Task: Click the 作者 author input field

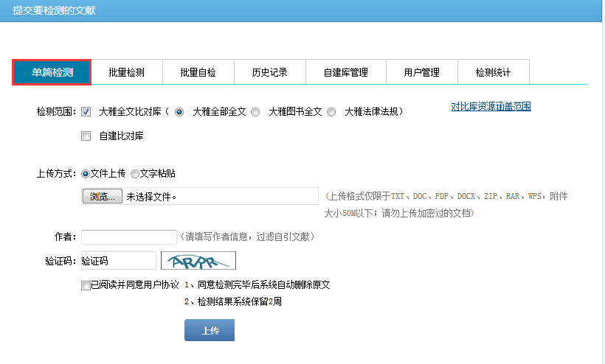Action: 128,237
